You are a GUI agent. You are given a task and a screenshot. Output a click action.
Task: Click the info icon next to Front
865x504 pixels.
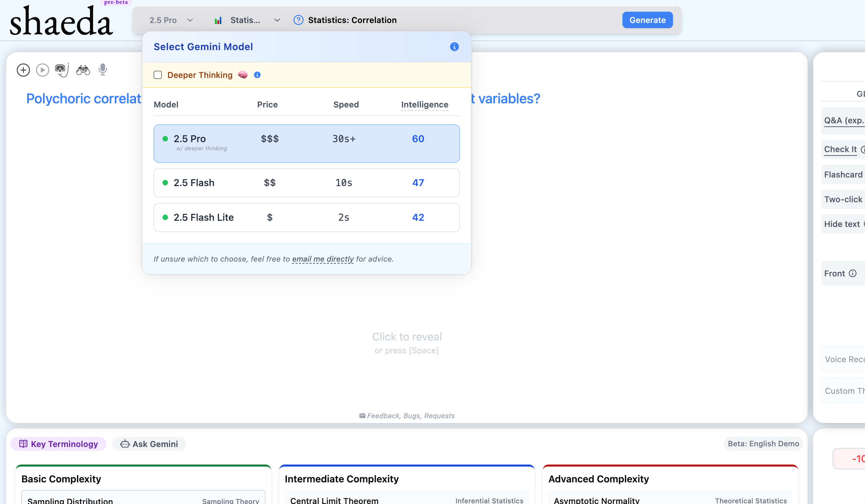coord(853,273)
